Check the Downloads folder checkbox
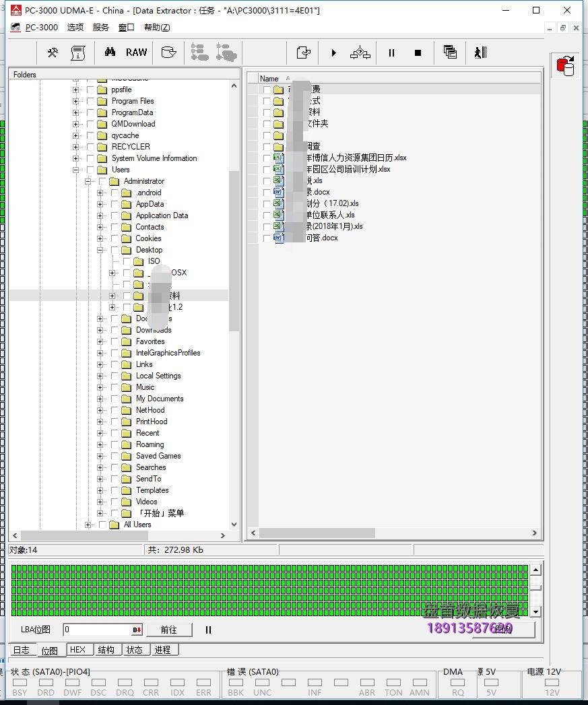The width and height of the screenshot is (588, 705). [x=115, y=330]
